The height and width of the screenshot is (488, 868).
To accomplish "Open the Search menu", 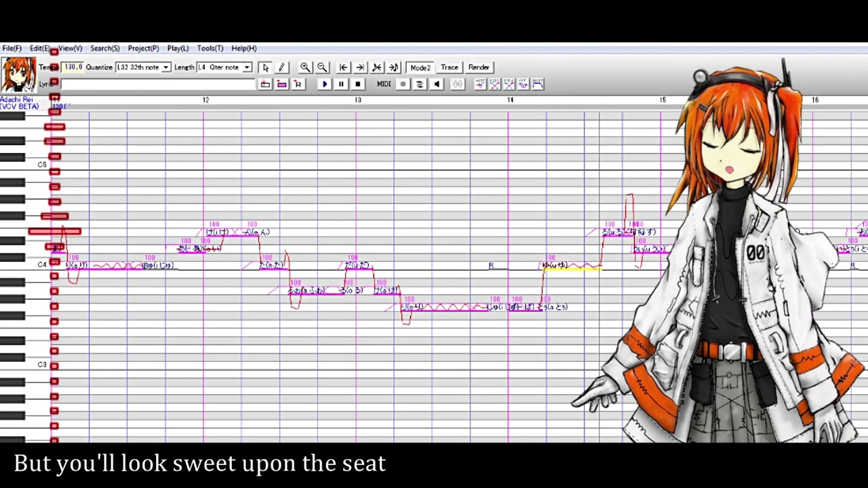I will [105, 49].
